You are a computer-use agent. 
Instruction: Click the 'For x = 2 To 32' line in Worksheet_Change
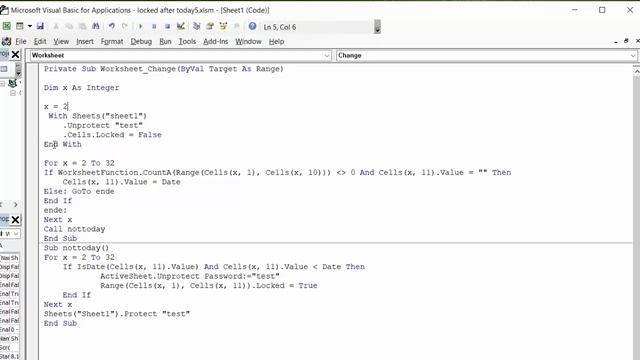(79, 163)
